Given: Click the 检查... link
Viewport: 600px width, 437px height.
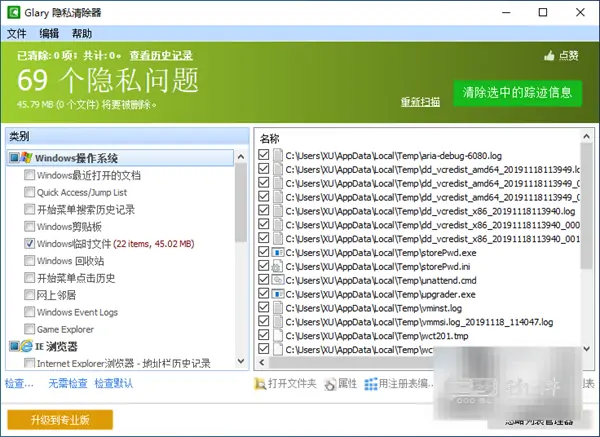Looking at the screenshot, I should [19, 383].
